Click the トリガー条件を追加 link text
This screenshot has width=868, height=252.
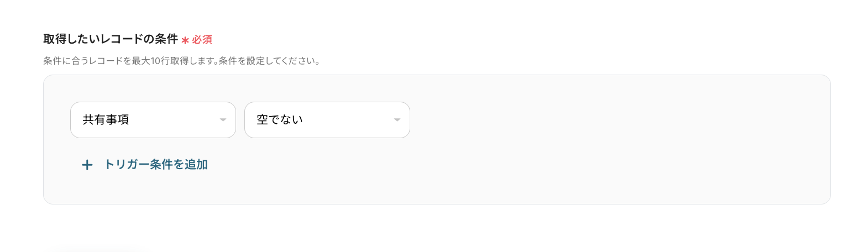point(156,165)
